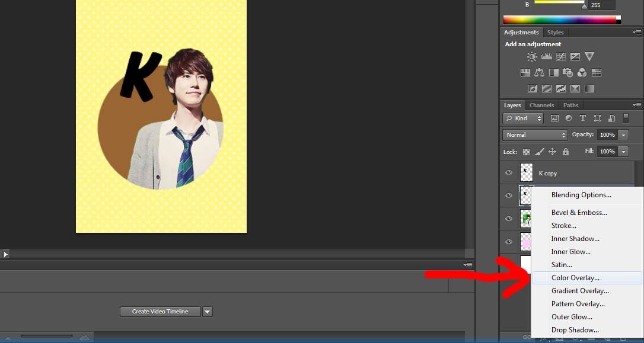Add a Color Lookup adjustment
The image size is (644, 343).
[x=597, y=73]
